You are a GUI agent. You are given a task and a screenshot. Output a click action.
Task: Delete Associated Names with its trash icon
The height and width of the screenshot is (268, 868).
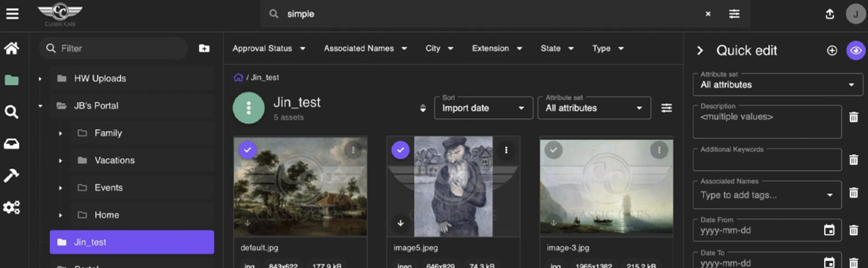pyautogui.click(x=854, y=193)
